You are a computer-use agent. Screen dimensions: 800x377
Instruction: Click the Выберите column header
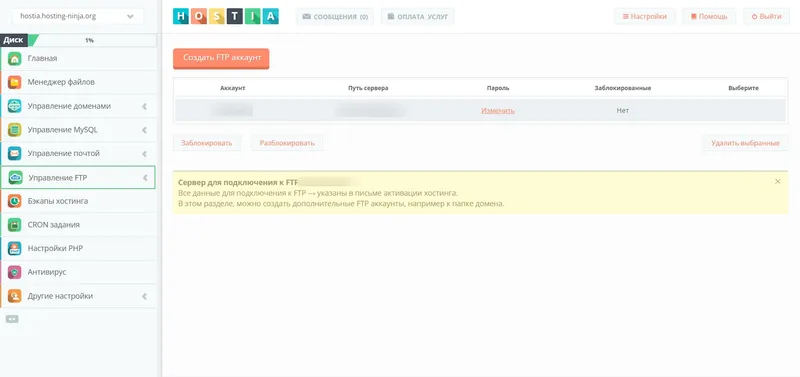click(x=743, y=88)
